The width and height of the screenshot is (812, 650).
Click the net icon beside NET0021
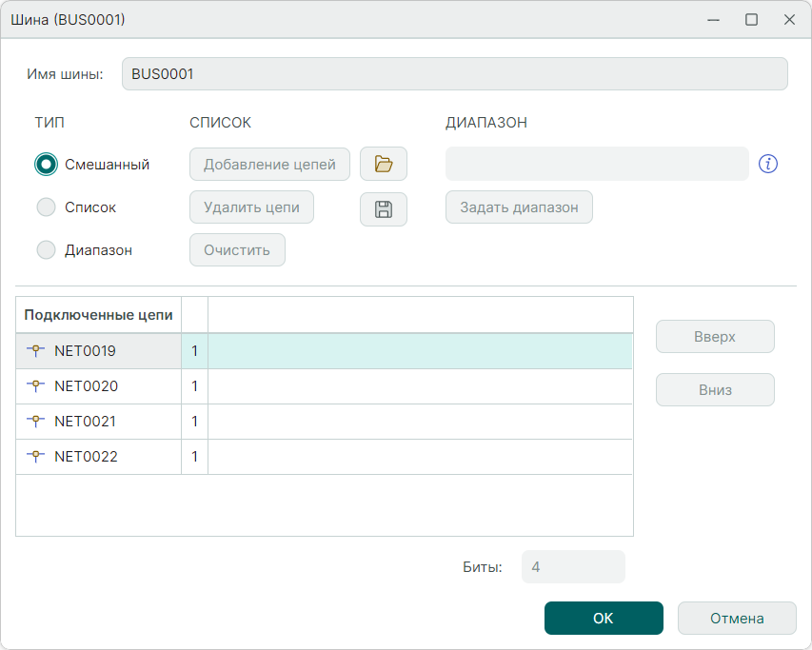tap(36, 422)
